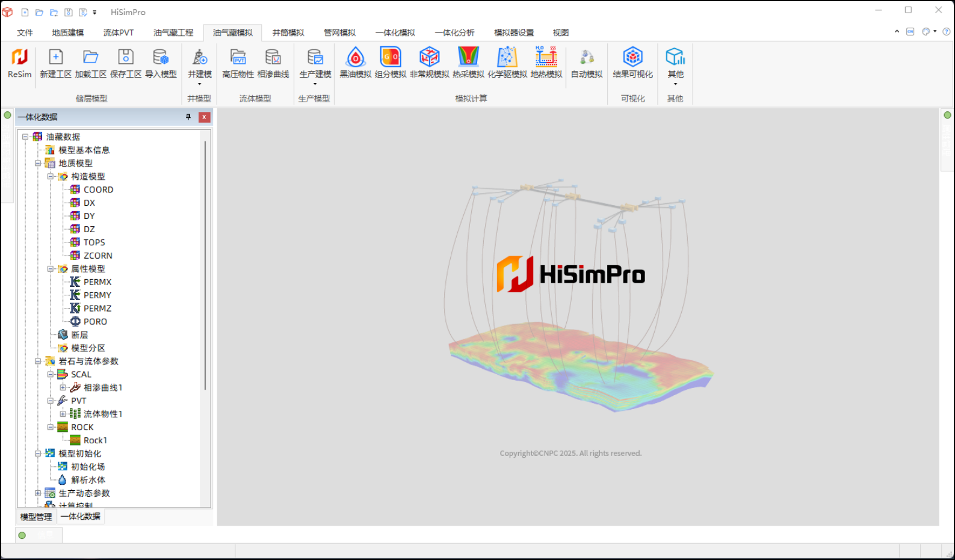Open 相渗曲线 relative permeability tool
The image size is (955, 560).
click(x=273, y=63)
